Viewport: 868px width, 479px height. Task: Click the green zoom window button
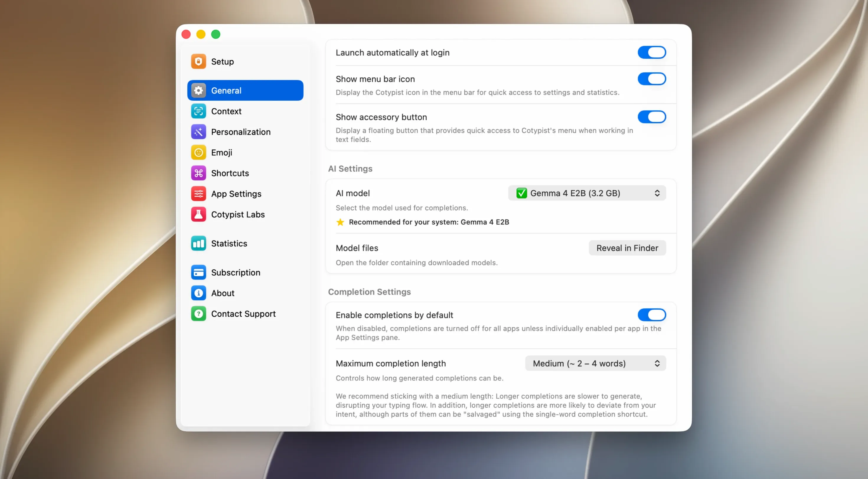point(216,34)
